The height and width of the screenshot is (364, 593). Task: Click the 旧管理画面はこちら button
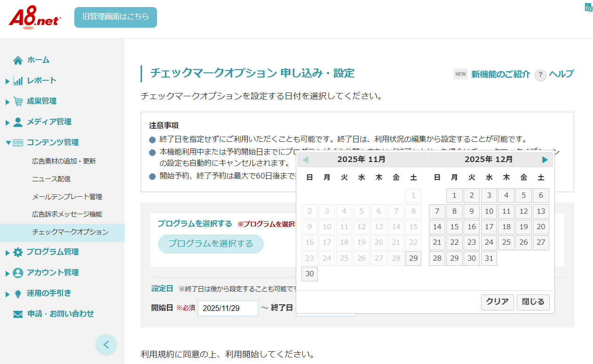point(116,17)
